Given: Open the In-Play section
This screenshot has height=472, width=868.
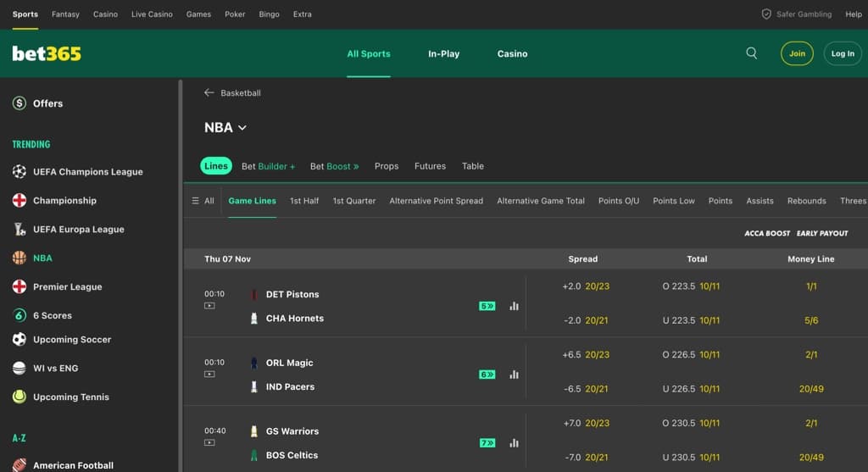Looking at the screenshot, I should (444, 53).
